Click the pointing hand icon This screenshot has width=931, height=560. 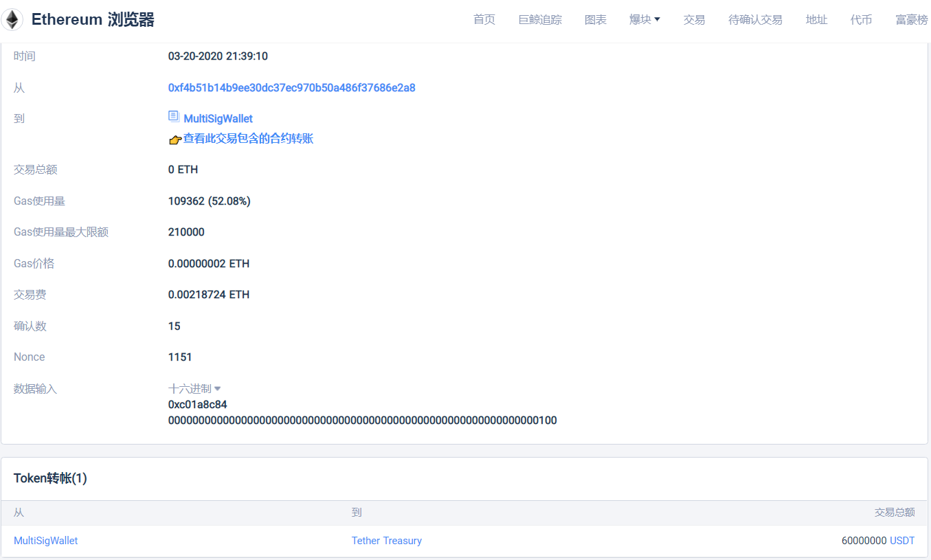(x=175, y=139)
